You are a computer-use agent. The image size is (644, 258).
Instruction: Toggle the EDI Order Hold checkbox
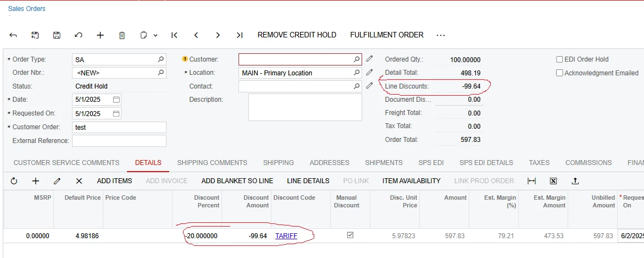click(559, 59)
